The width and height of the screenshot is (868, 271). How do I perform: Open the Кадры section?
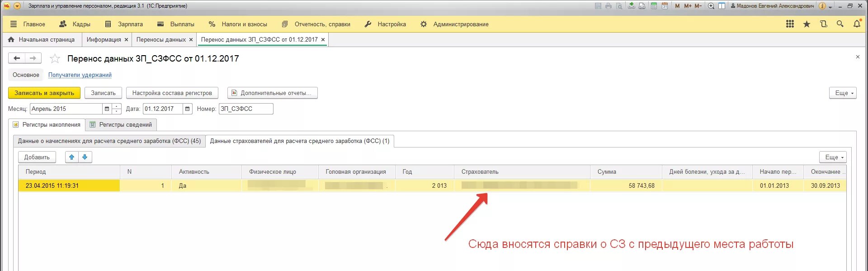75,24
